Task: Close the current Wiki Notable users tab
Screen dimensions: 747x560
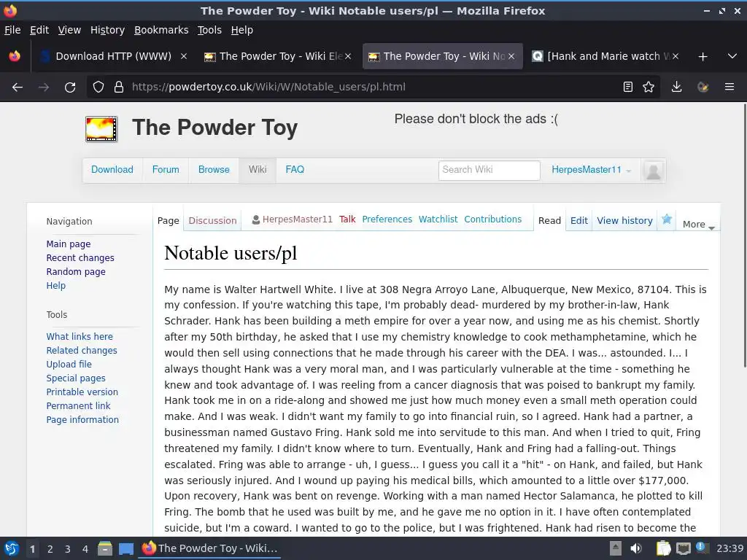Action: click(511, 56)
